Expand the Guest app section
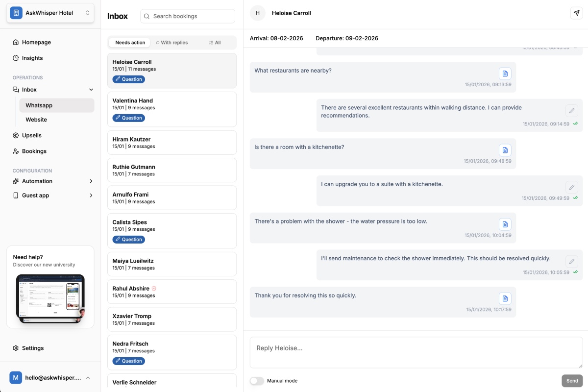Screen dimensions: 588x392 point(91,196)
